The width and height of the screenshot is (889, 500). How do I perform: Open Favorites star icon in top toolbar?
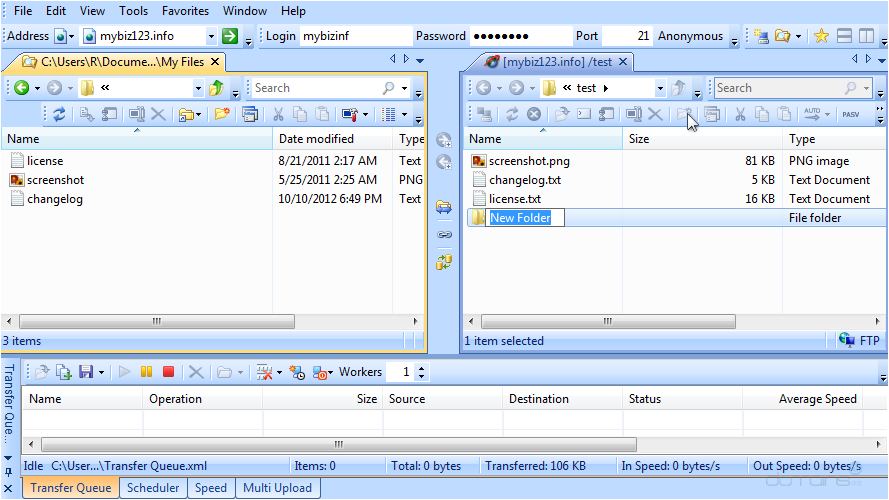click(x=821, y=36)
